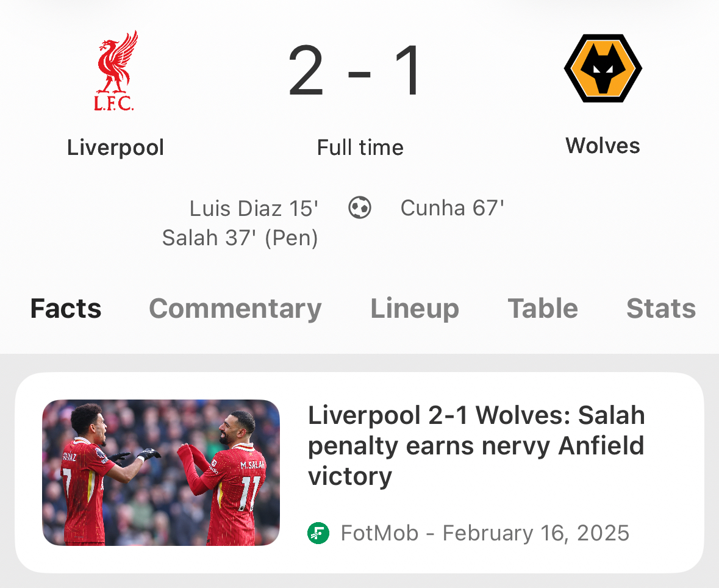Click Cunha 67' goal scorer
The width and height of the screenshot is (719, 588).
(452, 209)
